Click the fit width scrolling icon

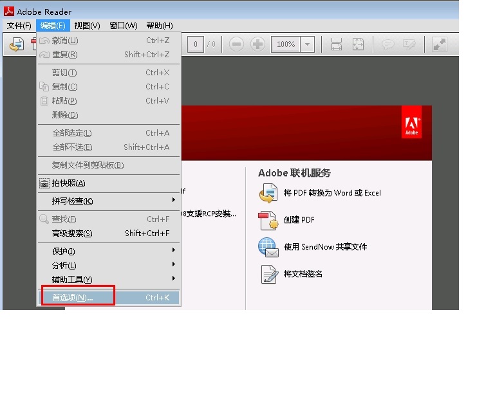point(336,44)
